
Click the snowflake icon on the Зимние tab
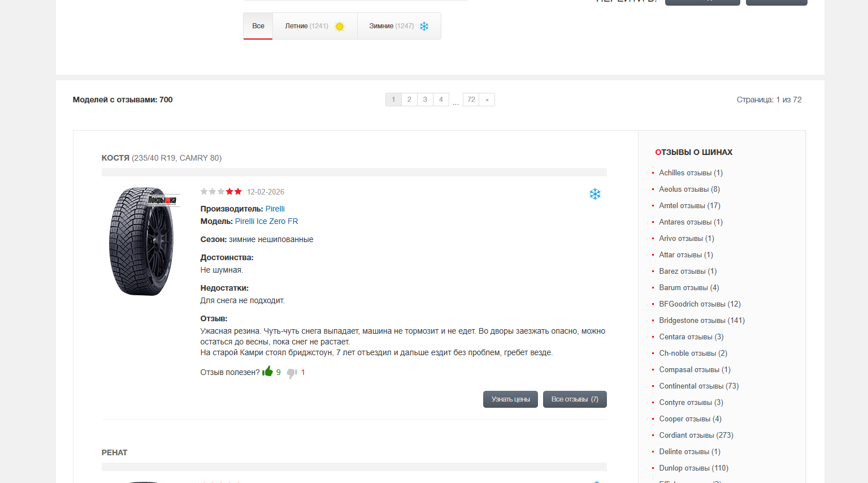424,26
